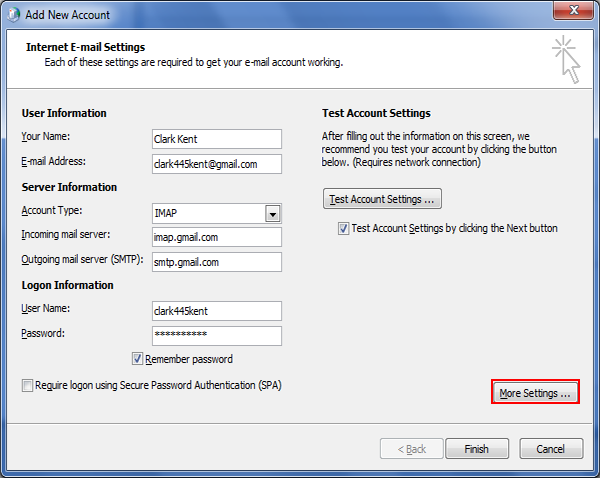Click the Add New Account title bar icon
This screenshot has height=478, width=600.
[14, 14]
